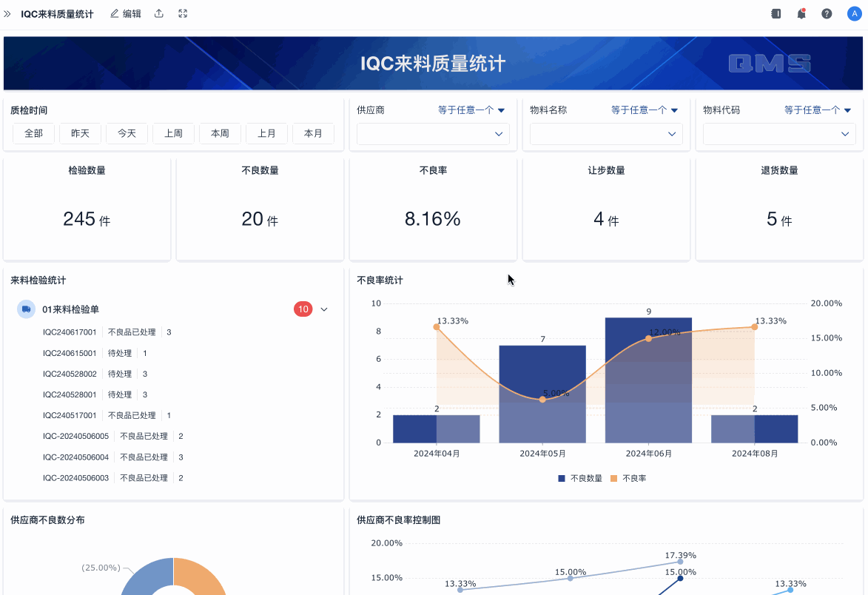This screenshot has height=595, width=868.
Task: Select the 本周 time filter
Action: pyautogui.click(x=220, y=133)
